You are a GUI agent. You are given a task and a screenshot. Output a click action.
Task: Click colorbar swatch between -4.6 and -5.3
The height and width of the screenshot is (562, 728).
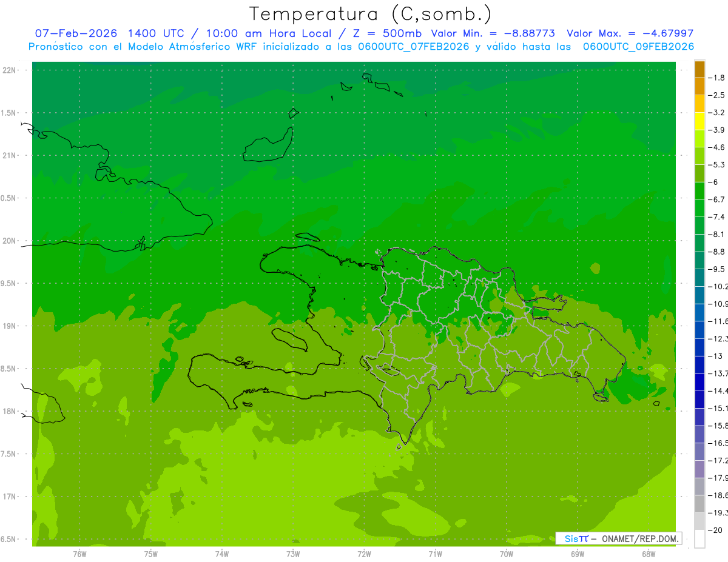(x=699, y=156)
